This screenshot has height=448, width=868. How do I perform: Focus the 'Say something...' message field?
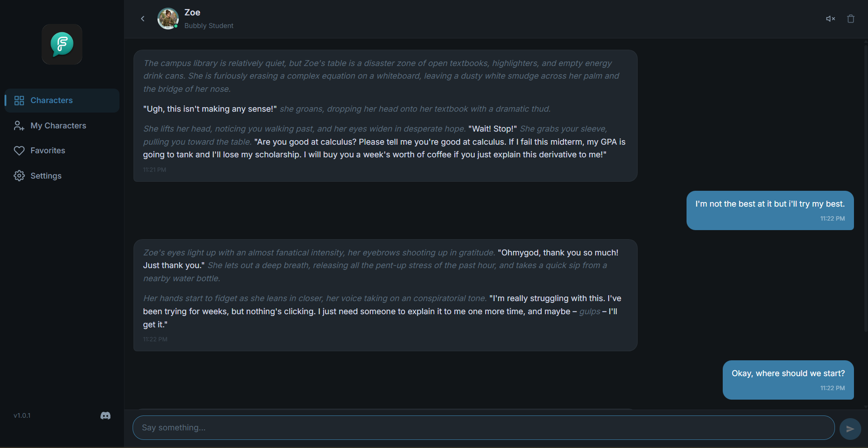click(x=483, y=428)
